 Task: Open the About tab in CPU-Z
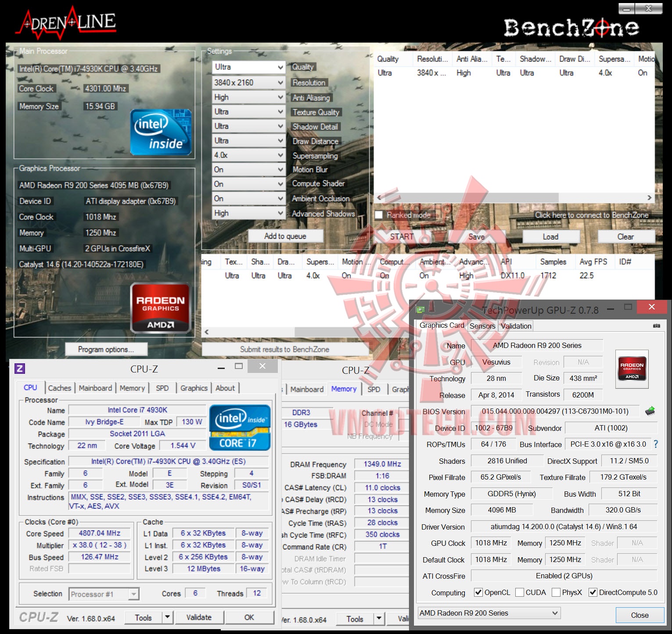[225, 388]
